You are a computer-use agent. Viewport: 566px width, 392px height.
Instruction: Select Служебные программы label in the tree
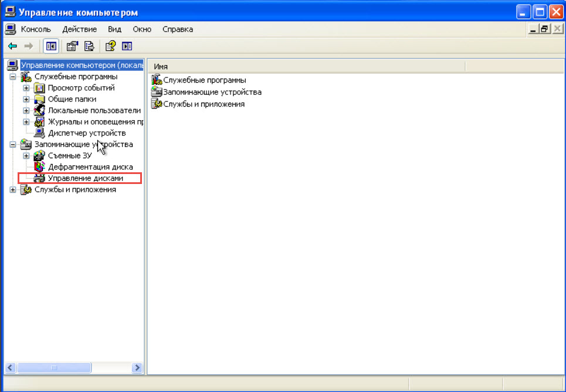76,76
